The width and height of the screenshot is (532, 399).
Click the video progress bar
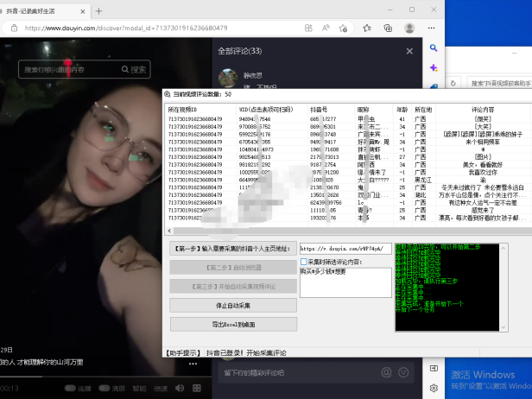tap(105, 377)
